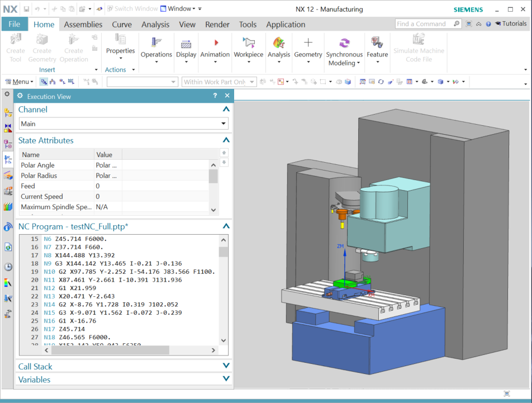Select Operation Navigator tab in the resource bar

click(8, 160)
